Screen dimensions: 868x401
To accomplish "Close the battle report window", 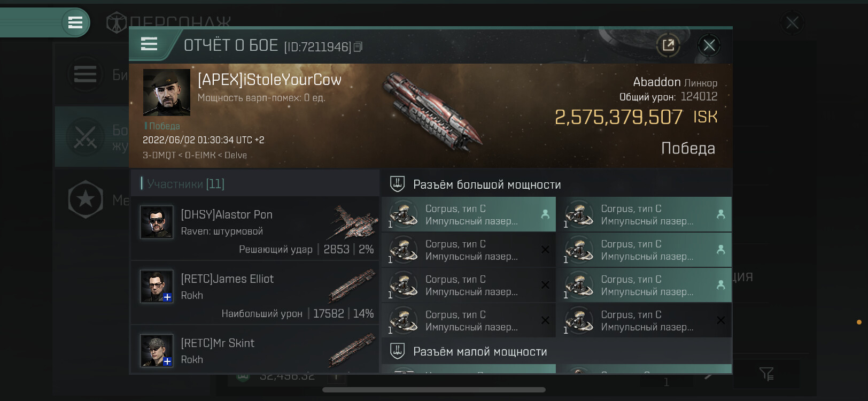I will pos(709,45).
